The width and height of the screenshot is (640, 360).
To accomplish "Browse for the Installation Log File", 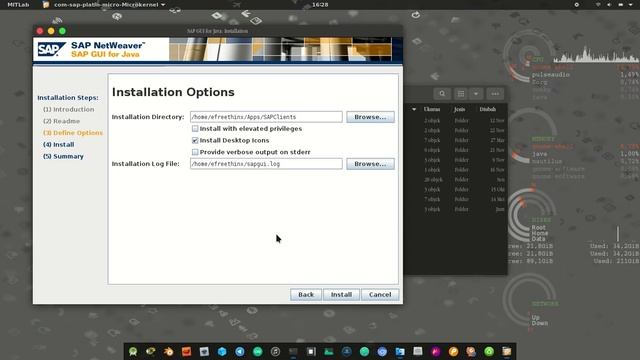I will coord(370,164).
